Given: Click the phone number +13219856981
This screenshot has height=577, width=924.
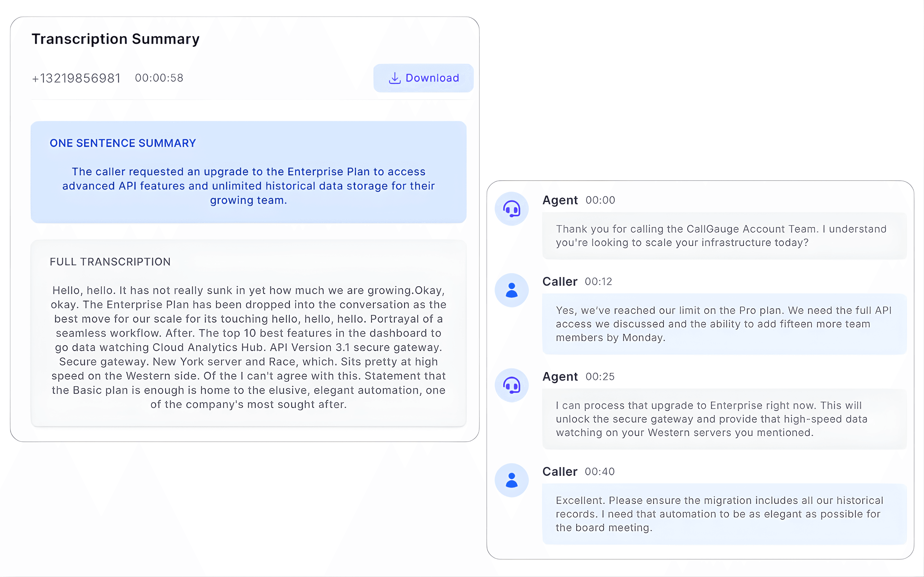Looking at the screenshot, I should tap(76, 78).
